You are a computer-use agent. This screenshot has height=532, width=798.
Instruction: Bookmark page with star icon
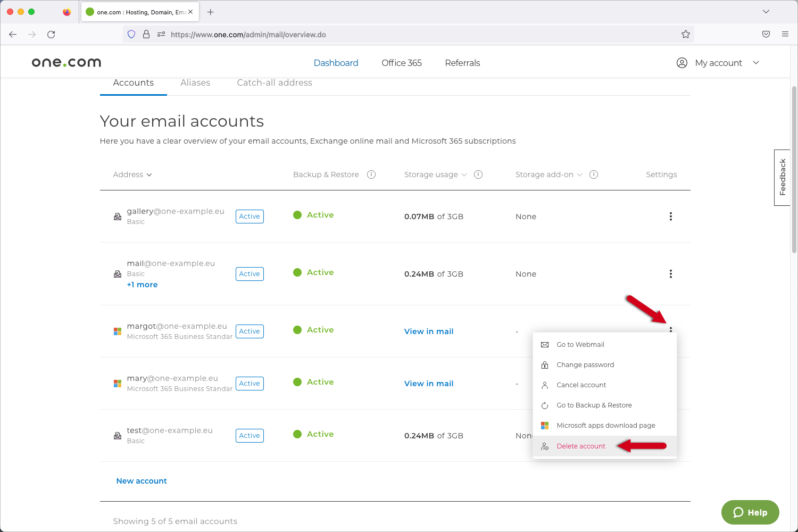pos(685,35)
